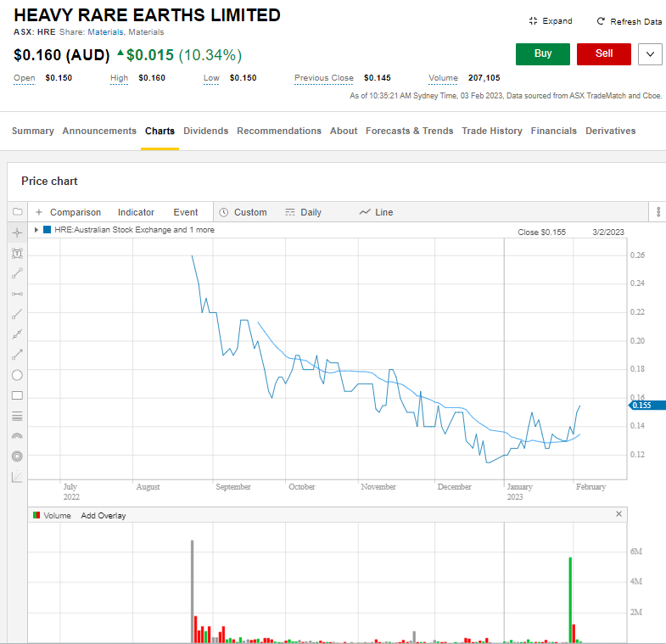Click the 'Price chart' heading

[49, 181]
